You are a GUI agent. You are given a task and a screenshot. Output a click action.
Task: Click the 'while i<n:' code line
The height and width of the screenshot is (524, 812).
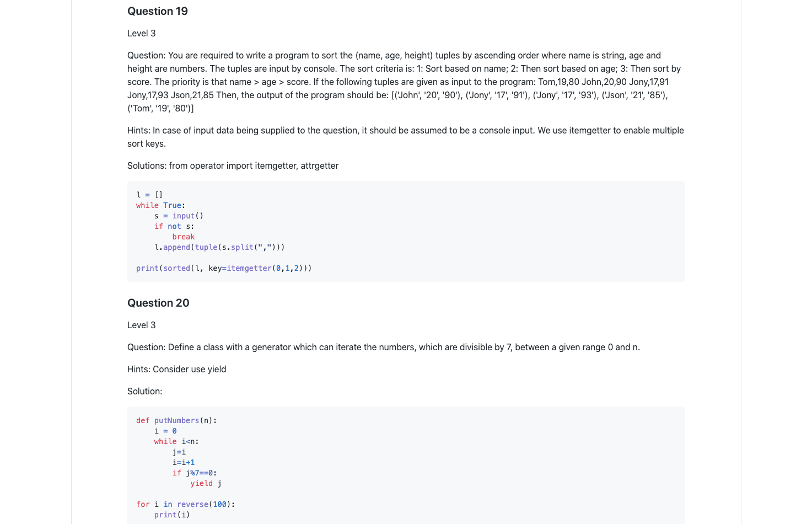point(176,441)
